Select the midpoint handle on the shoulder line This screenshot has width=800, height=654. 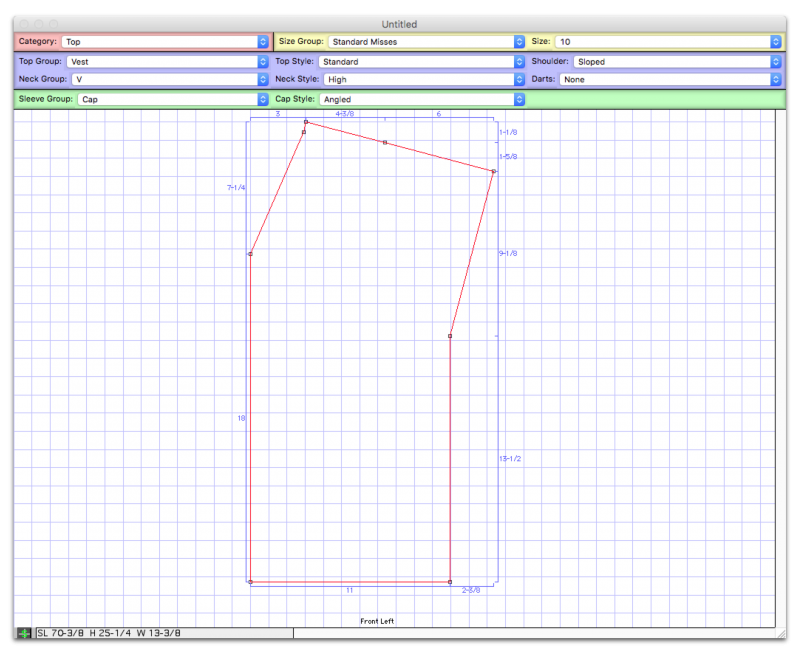385,143
